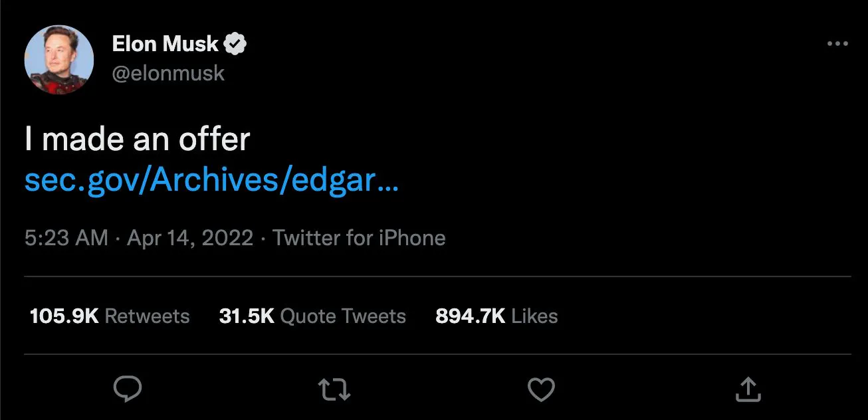Open the sec.gov Archives link
This screenshot has height=420, width=868.
pyautogui.click(x=211, y=179)
